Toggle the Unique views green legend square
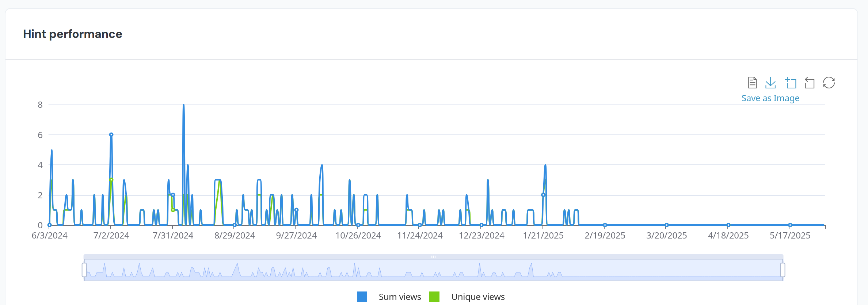This screenshot has height=305, width=868. 434,297
